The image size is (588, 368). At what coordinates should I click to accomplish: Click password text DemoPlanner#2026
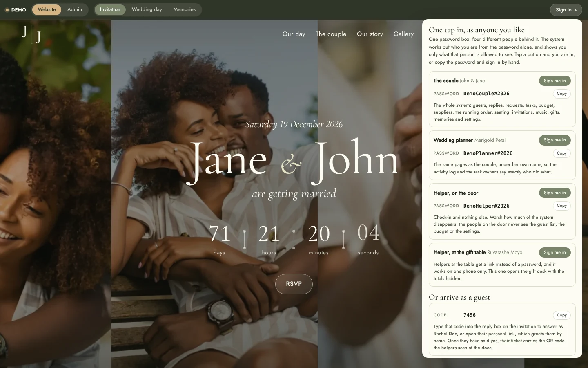488,153
